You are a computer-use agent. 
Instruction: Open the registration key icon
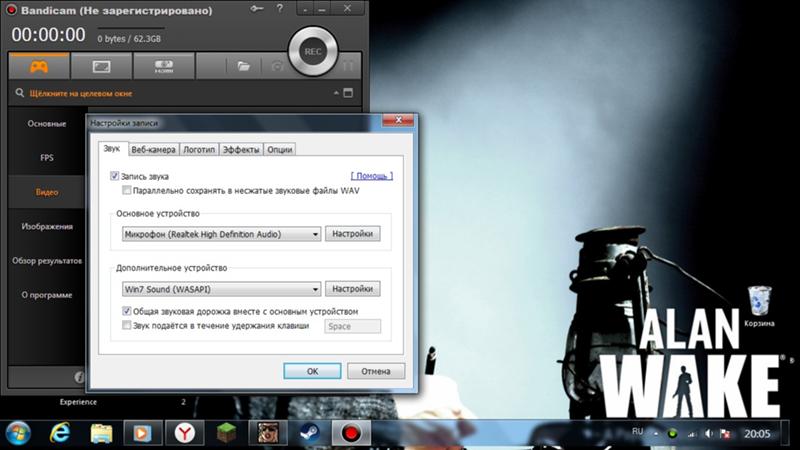click(x=257, y=9)
